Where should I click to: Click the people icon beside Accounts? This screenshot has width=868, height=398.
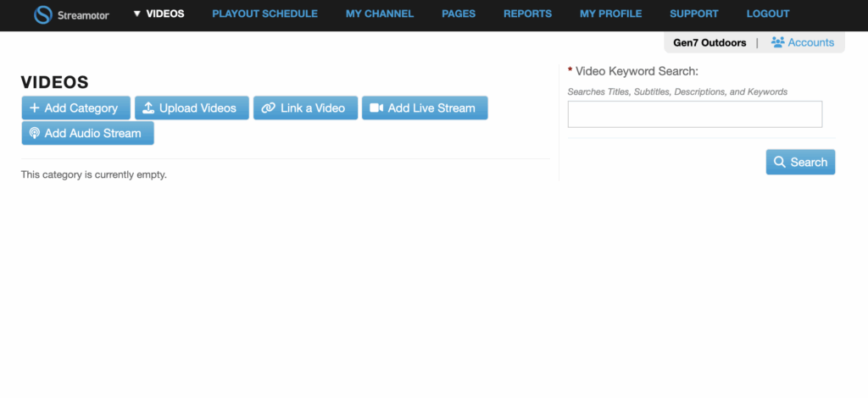click(777, 42)
